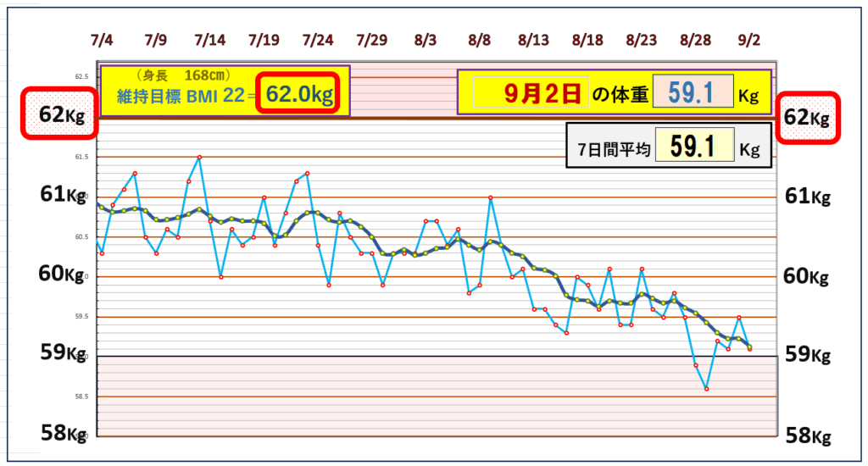Select the small 58.5 axis tick label
This screenshot has width=868, height=466.
click(81, 397)
